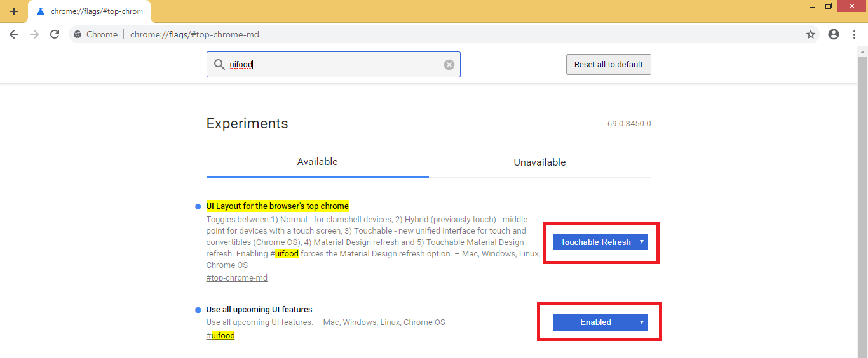Viewport: 868px width, 358px height.
Task: Open the user profile avatar menu
Action: click(834, 34)
